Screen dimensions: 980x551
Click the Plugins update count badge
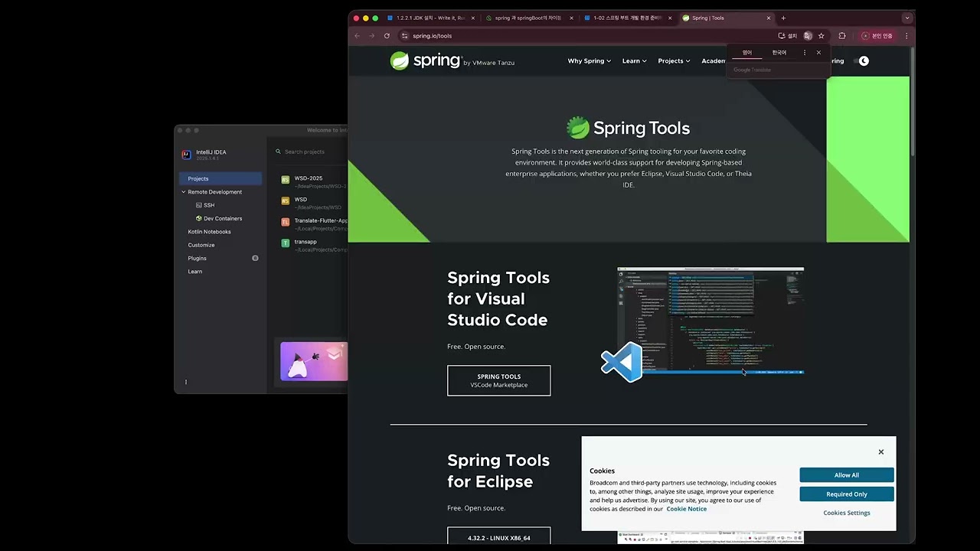point(255,258)
